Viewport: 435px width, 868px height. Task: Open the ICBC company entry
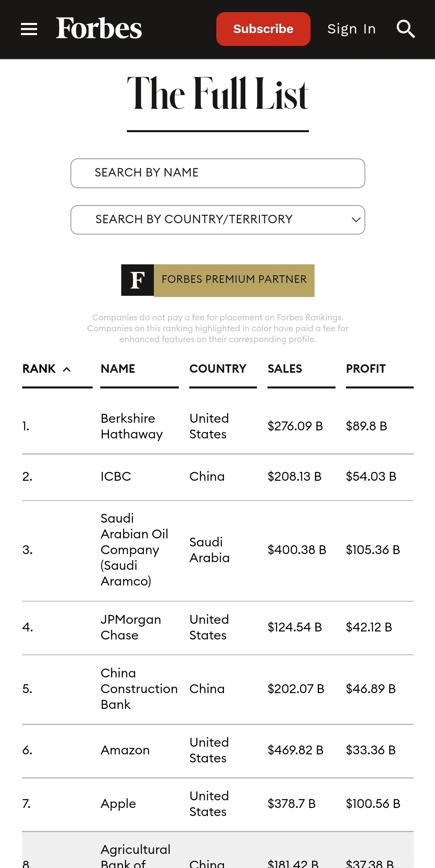(x=116, y=476)
